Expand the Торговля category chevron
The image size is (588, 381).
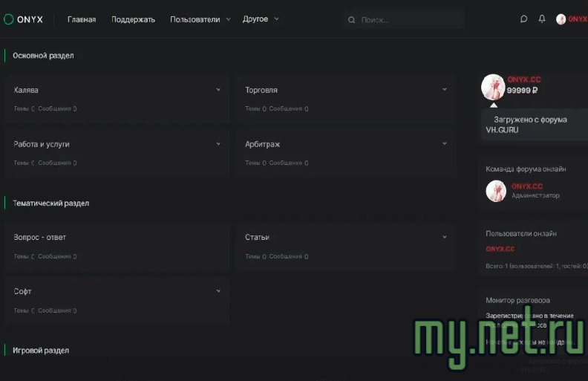(445, 90)
